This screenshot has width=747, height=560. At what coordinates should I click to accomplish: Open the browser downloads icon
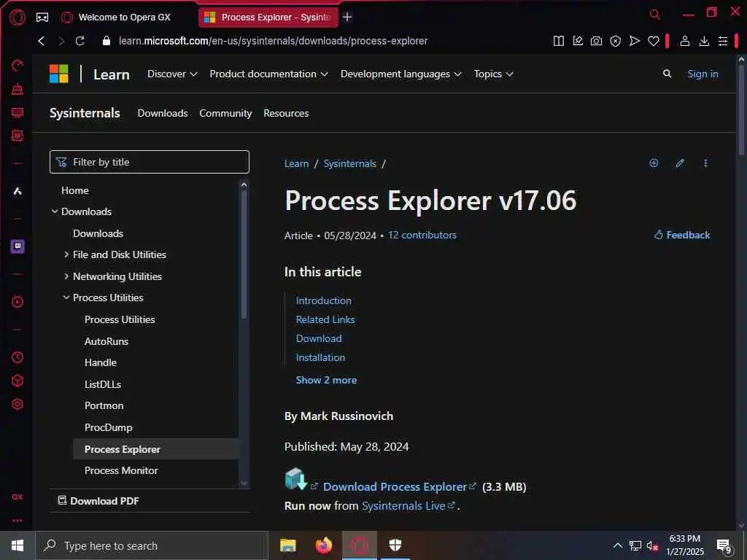704,41
